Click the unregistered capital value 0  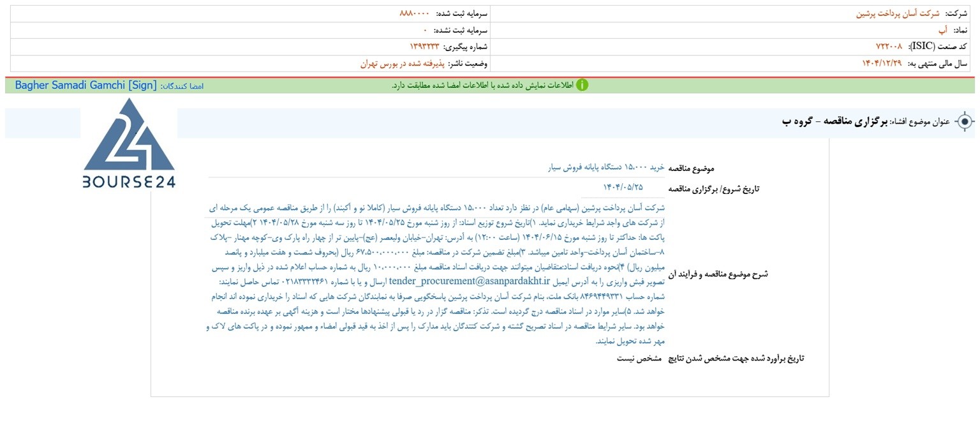[425, 31]
